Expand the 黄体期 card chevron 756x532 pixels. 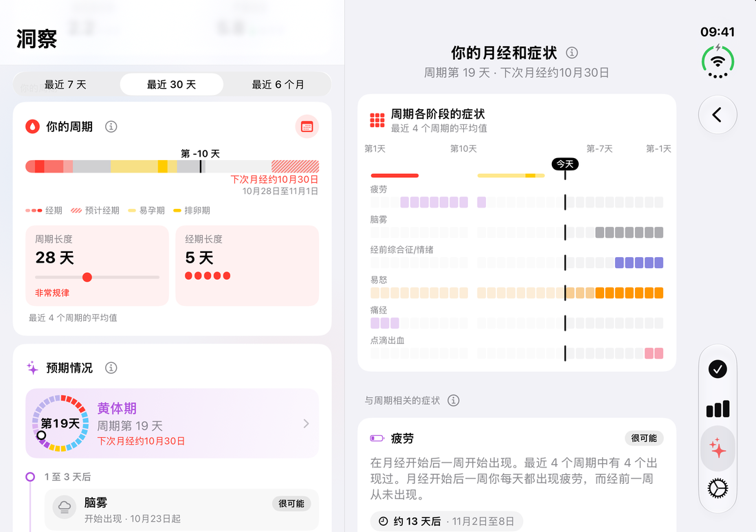tap(306, 423)
